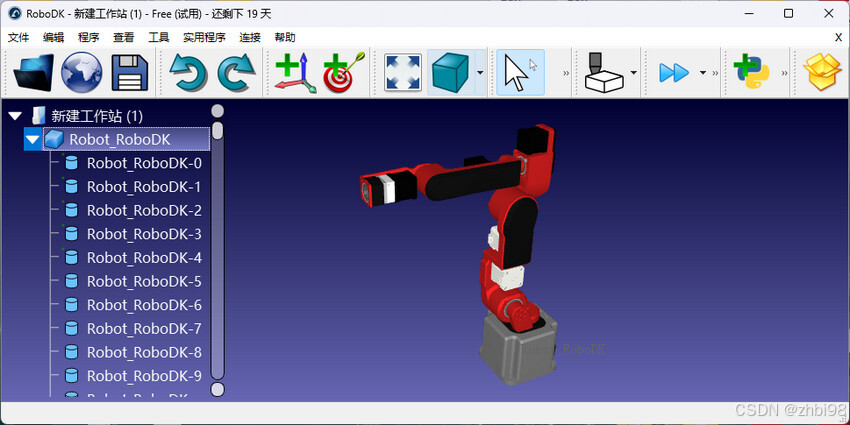Viewport: 850px width, 425px height.
Task: Open the 编辑 menu
Action: 54,37
